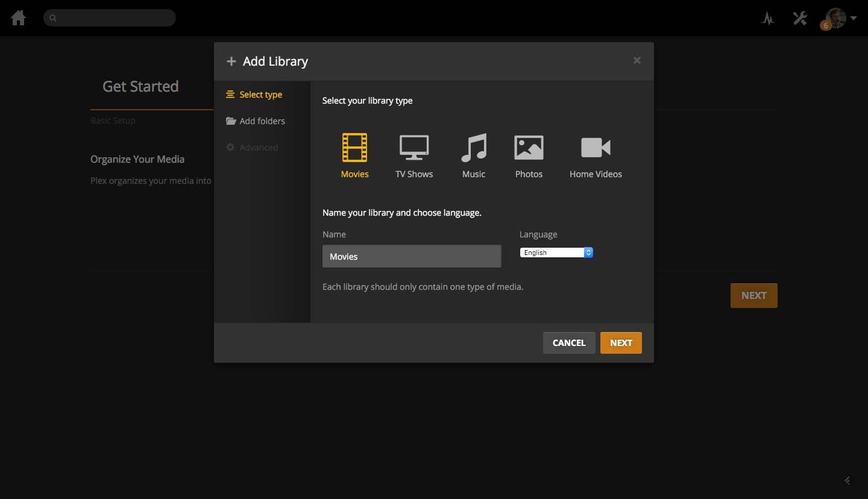Choose the Home Videos camera icon
The height and width of the screenshot is (499, 868).
(x=596, y=148)
